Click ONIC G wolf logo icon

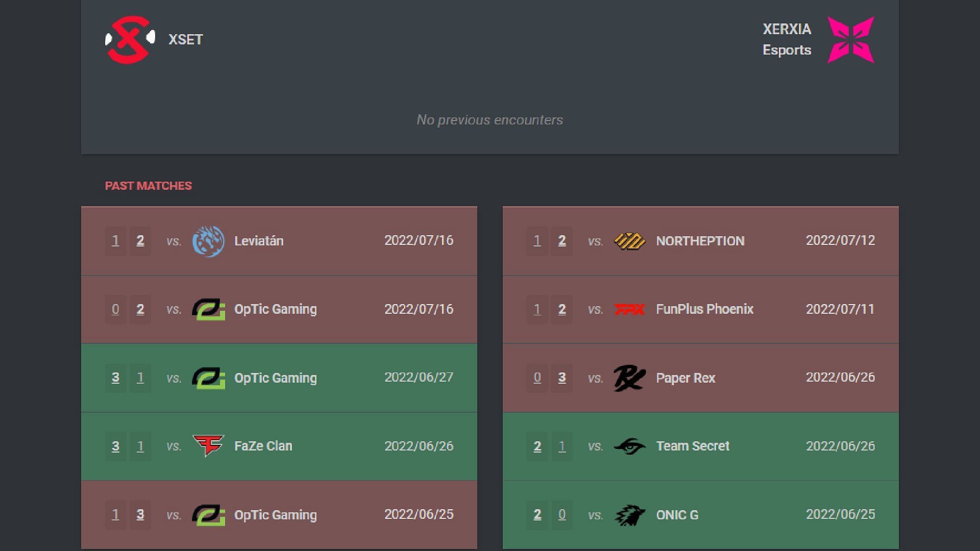tap(629, 514)
